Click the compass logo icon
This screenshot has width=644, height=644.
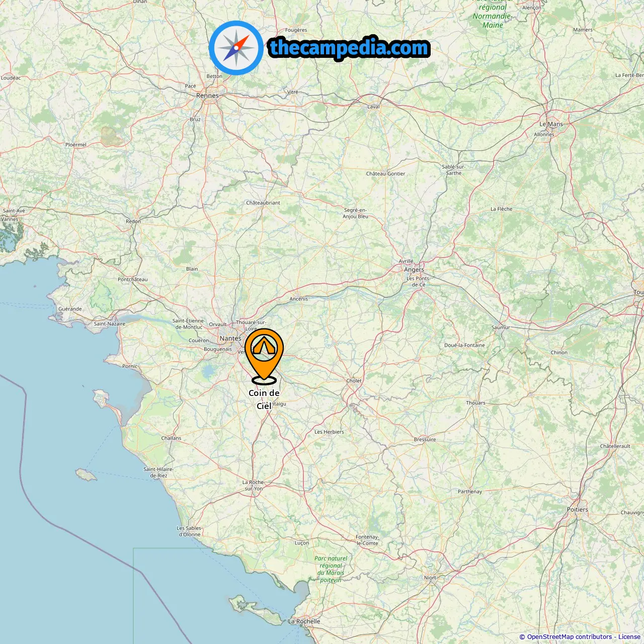click(x=236, y=48)
